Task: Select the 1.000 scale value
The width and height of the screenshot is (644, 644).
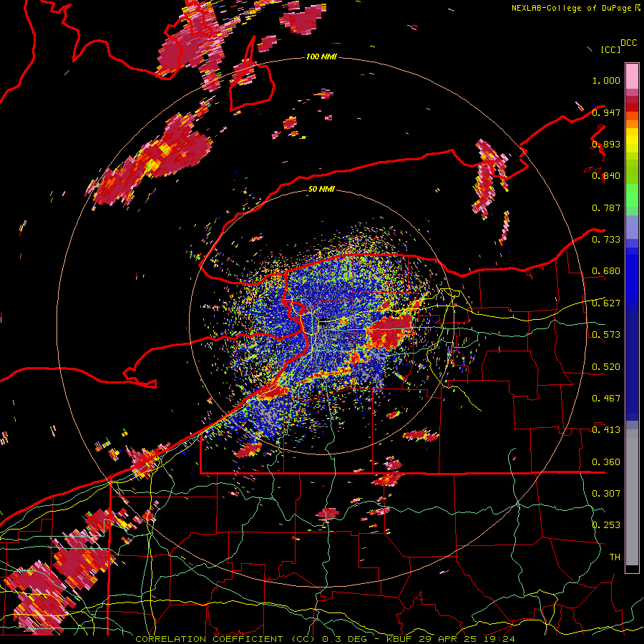Action: pos(606,80)
